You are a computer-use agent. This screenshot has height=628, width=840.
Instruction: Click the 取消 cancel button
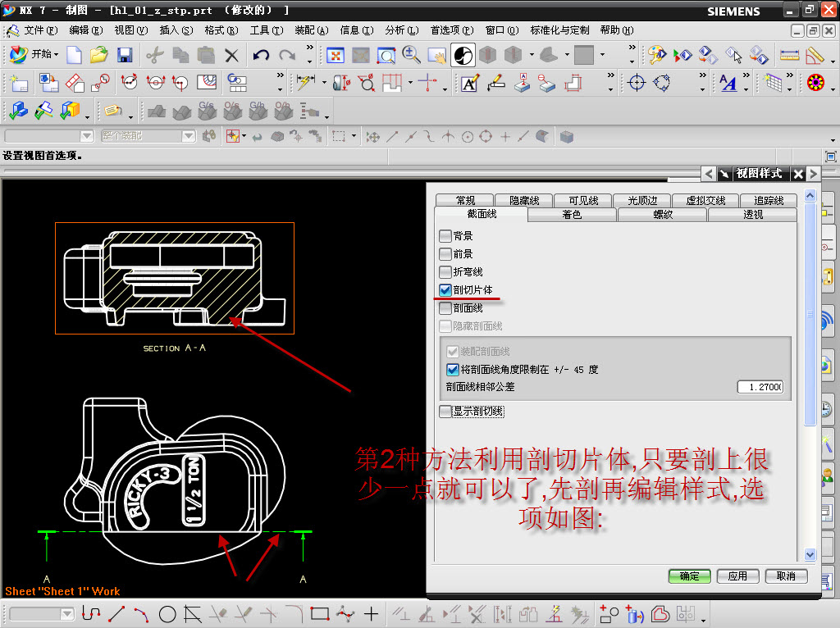(x=786, y=576)
